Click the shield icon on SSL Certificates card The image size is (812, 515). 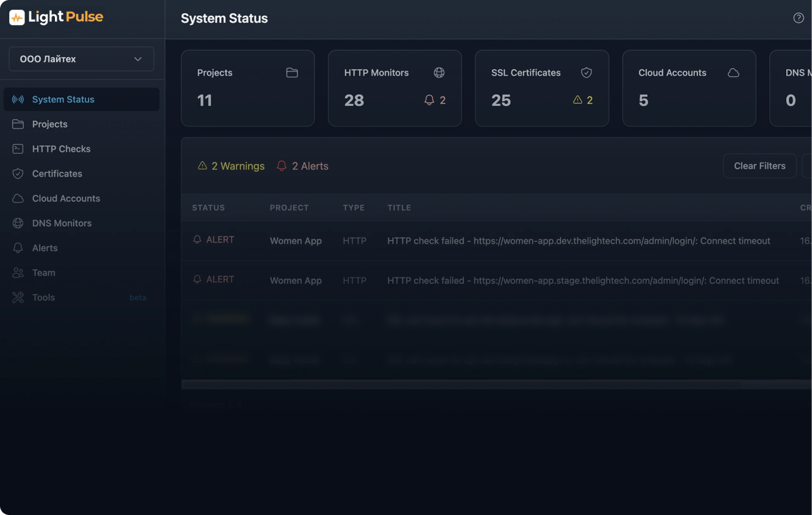tap(586, 73)
